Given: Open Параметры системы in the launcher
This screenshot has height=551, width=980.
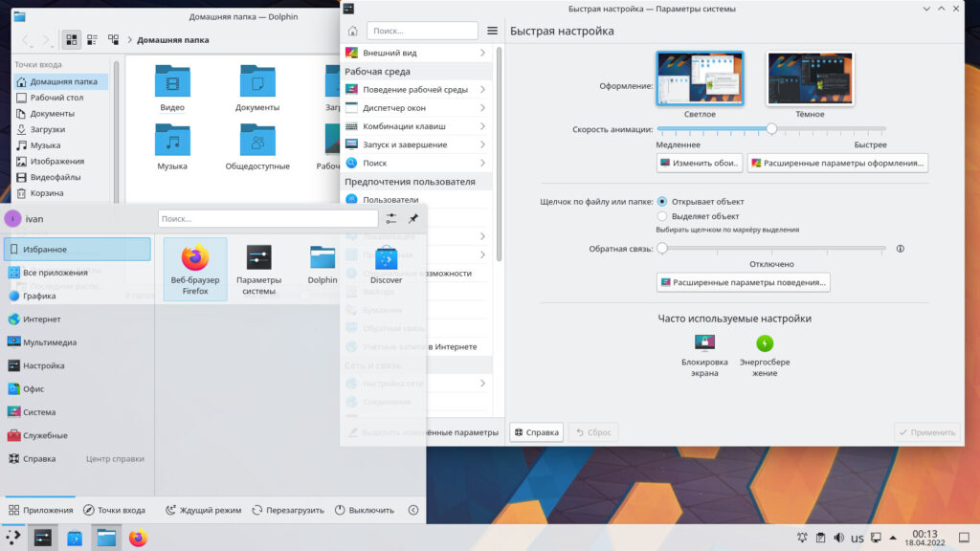Looking at the screenshot, I should 258,268.
